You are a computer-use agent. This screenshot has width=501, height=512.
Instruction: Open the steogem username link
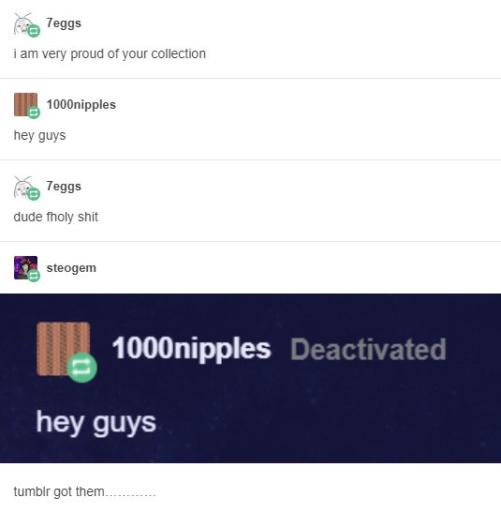[x=71, y=268]
